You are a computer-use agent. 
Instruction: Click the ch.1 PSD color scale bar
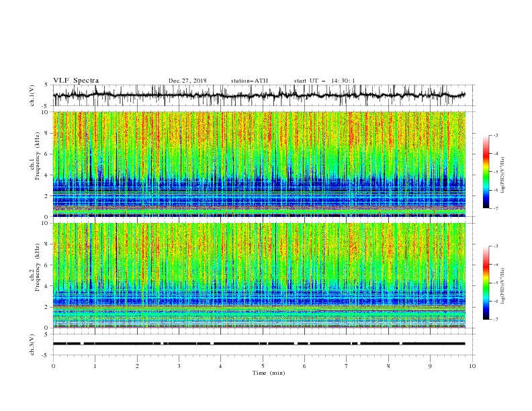pos(486,171)
